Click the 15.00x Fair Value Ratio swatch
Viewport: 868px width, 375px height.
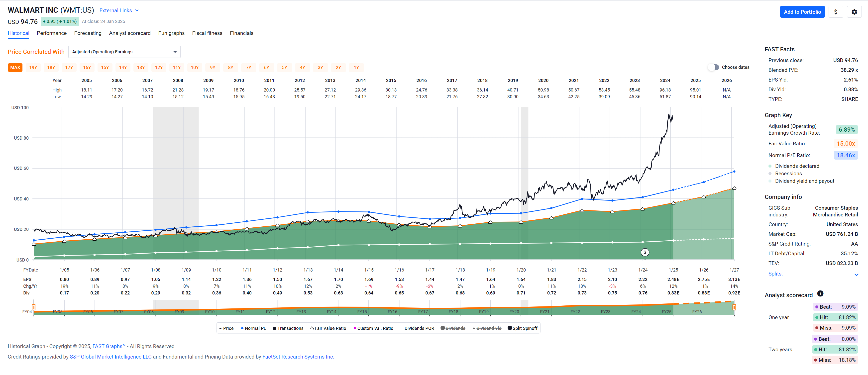(x=846, y=144)
